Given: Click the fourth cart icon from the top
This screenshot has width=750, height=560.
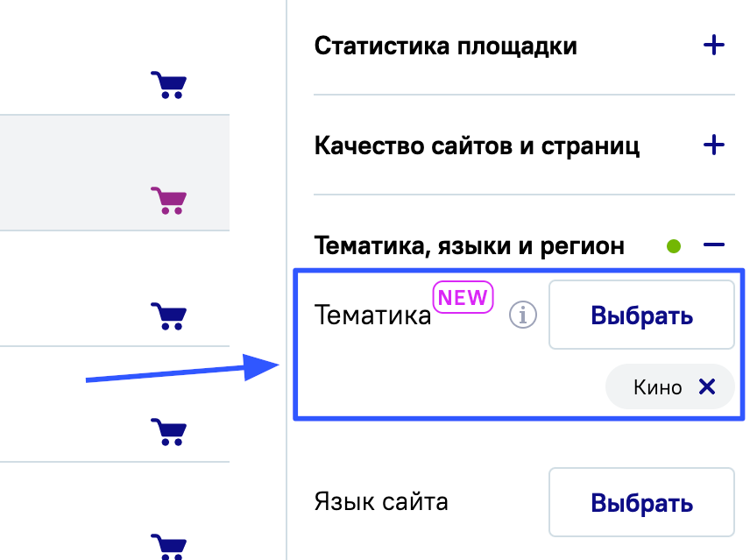Looking at the screenshot, I should pos(168,431).
